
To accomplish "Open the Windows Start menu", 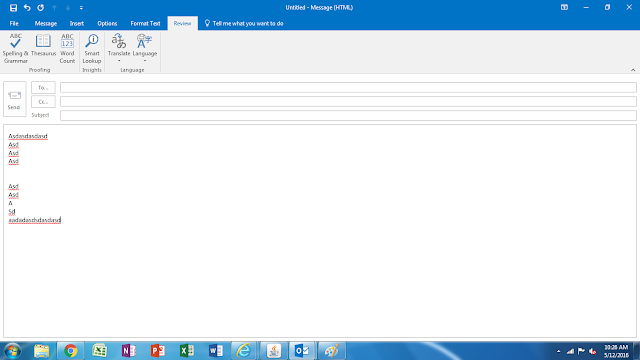I will coord(12,351).
